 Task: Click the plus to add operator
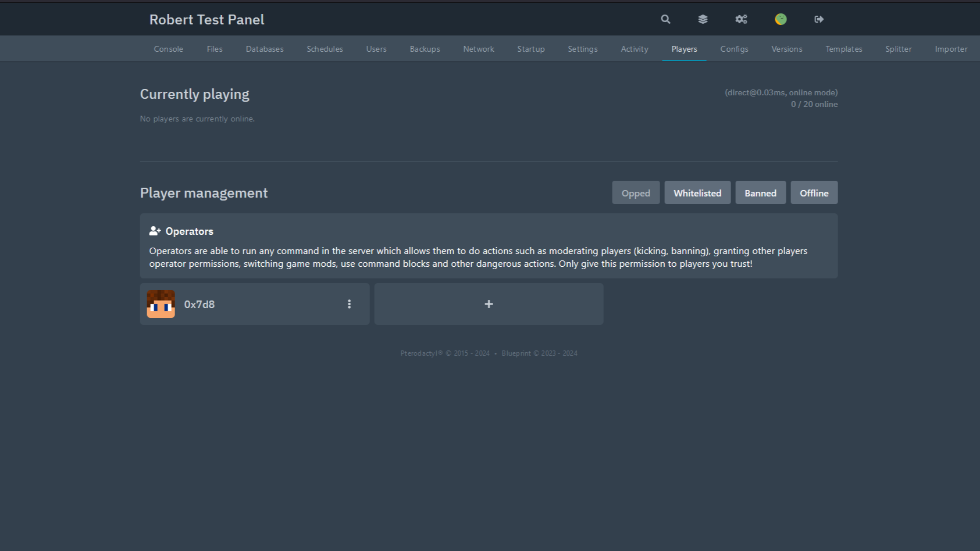click(x=489, y=304)
